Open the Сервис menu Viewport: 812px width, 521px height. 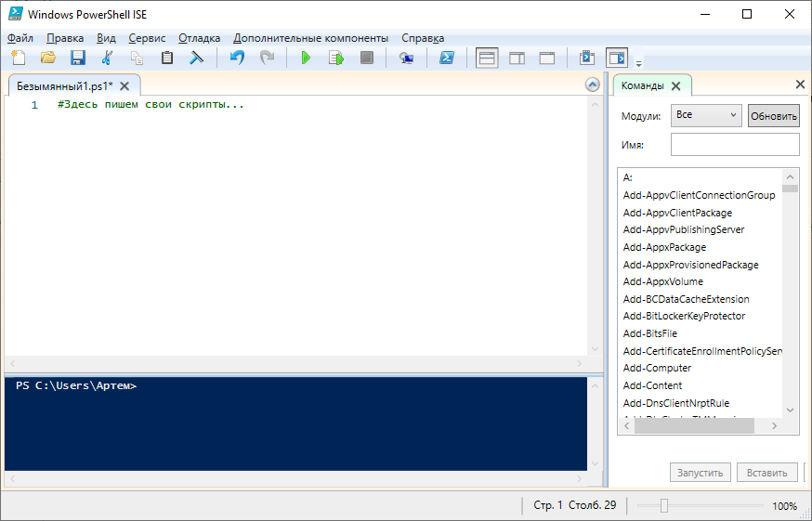click(147, 38)
